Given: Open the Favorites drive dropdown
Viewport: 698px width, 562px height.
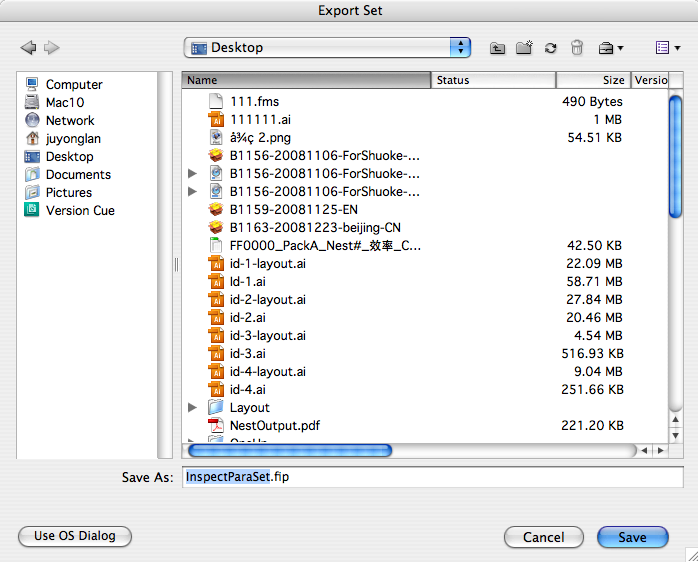Looking at the screenshot, I should click(610, 48).
